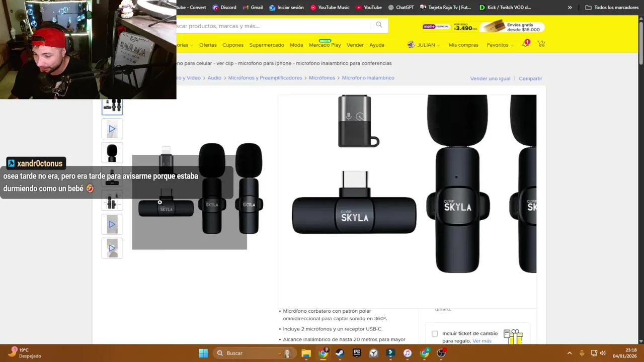Click the Compartir link
The height and width of the screenshot is (362, 644).
click(530, 78)
